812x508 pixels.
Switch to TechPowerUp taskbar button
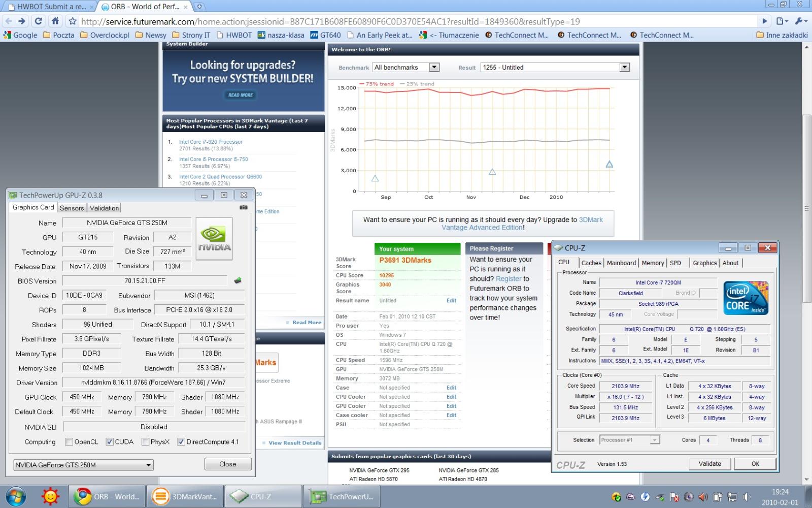pos(342,496)
